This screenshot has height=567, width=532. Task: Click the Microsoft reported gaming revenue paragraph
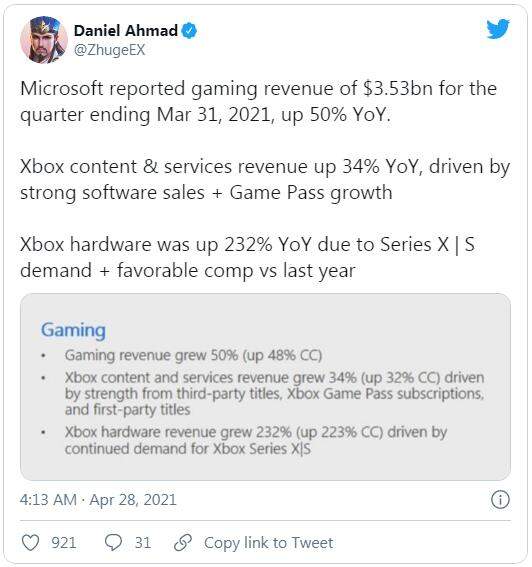coord(258,102)
